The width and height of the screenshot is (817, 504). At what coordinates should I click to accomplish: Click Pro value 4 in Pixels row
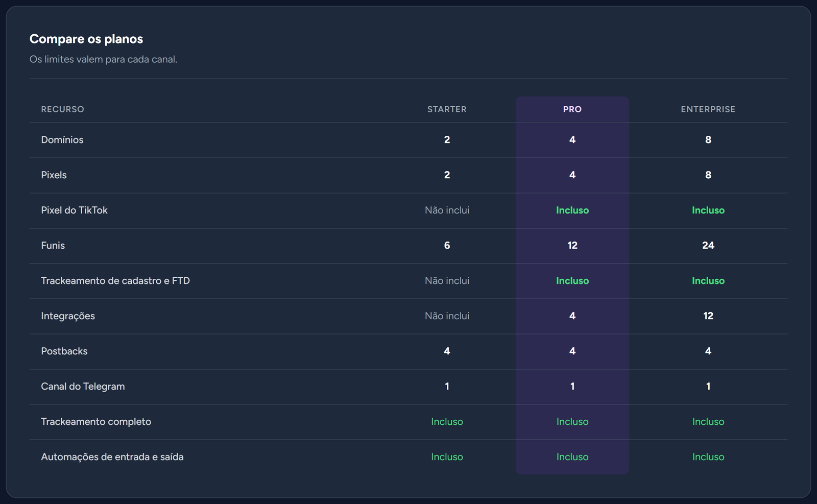click(x=572, y=175)
